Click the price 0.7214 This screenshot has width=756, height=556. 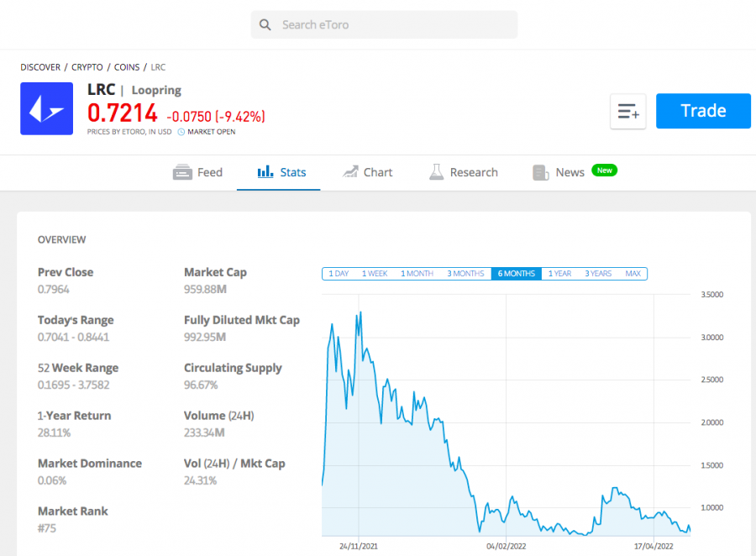(123, 113)
